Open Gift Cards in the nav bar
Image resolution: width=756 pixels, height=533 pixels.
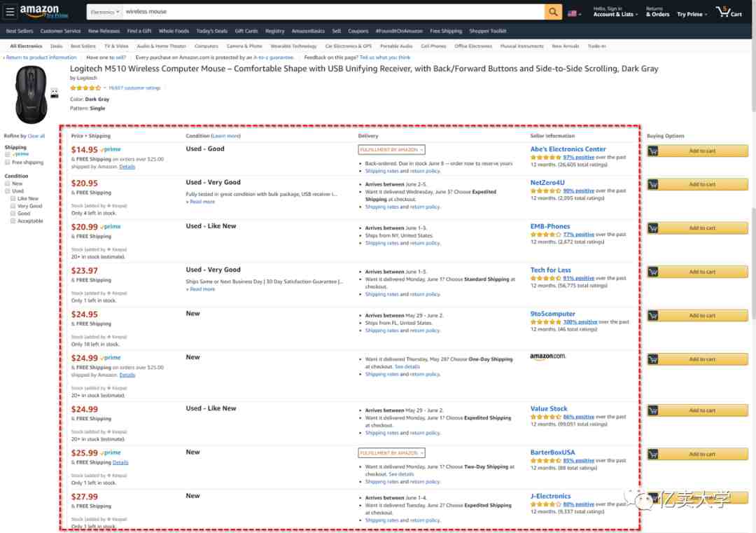(x=246, y=31)
